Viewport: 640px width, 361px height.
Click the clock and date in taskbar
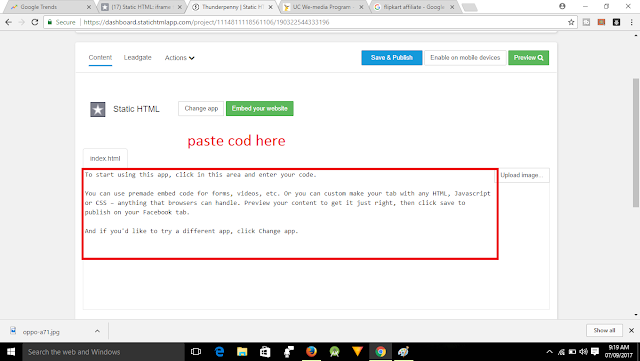[x=619, y=352]
